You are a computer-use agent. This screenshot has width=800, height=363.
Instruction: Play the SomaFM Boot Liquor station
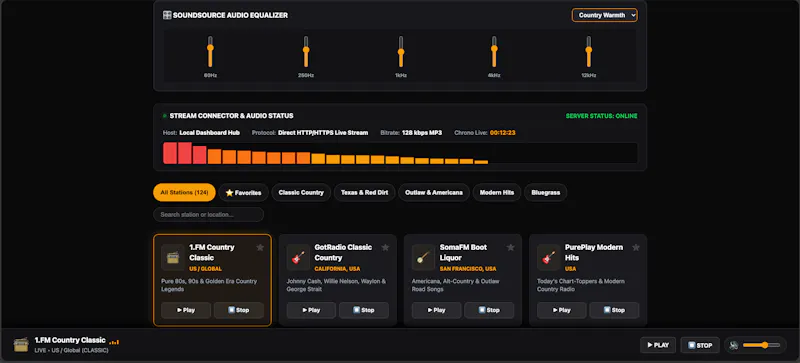click(x=436, y=310)
